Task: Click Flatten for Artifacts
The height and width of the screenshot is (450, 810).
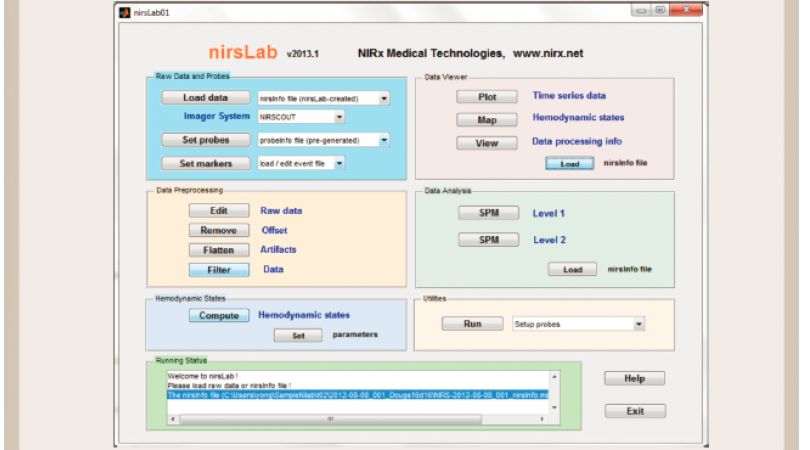Action: (218, 250)
